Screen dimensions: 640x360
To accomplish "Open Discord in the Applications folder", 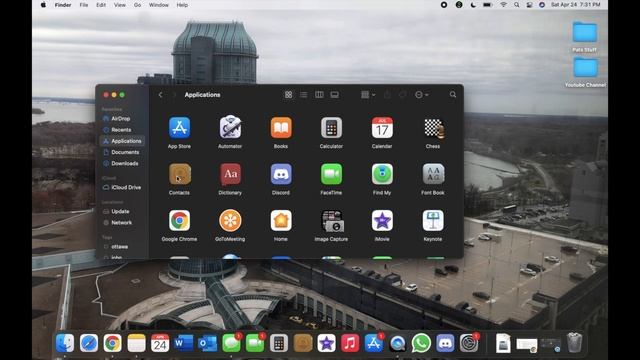I will (281, 174).
